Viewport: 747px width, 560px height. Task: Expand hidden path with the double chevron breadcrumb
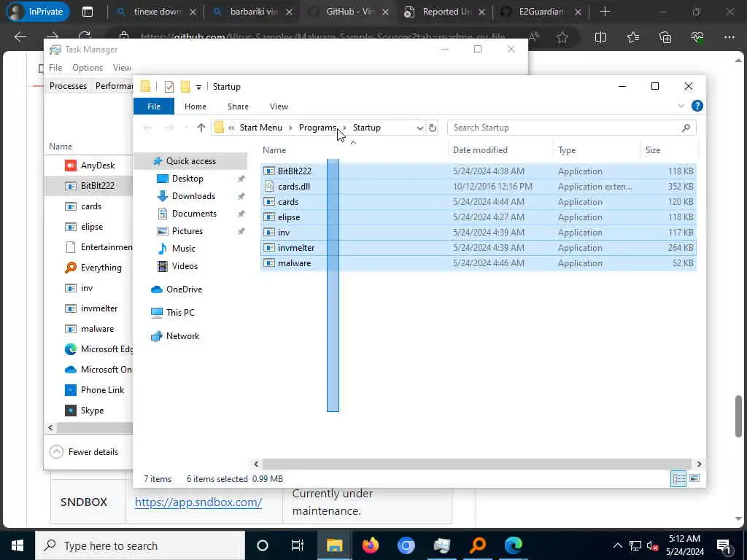pos(231,128)
